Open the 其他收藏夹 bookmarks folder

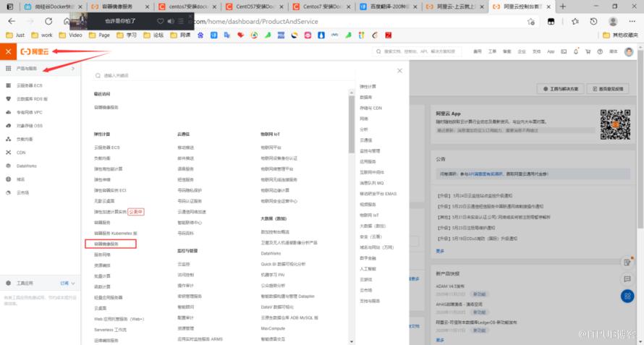621,35
